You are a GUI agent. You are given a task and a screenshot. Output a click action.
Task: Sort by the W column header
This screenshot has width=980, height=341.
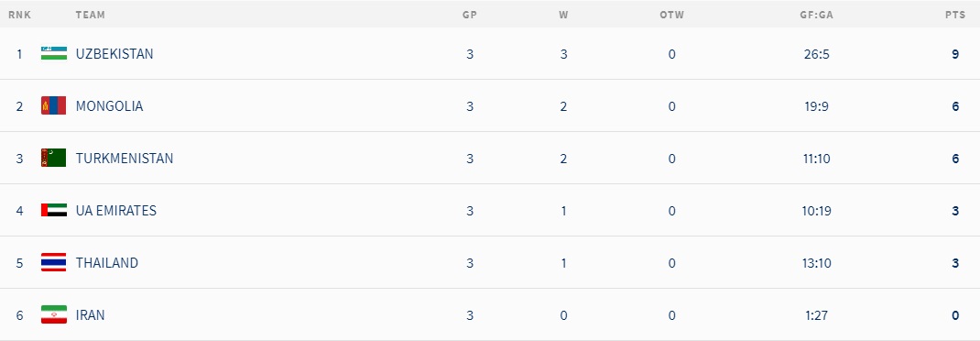[x=564, y=15]
